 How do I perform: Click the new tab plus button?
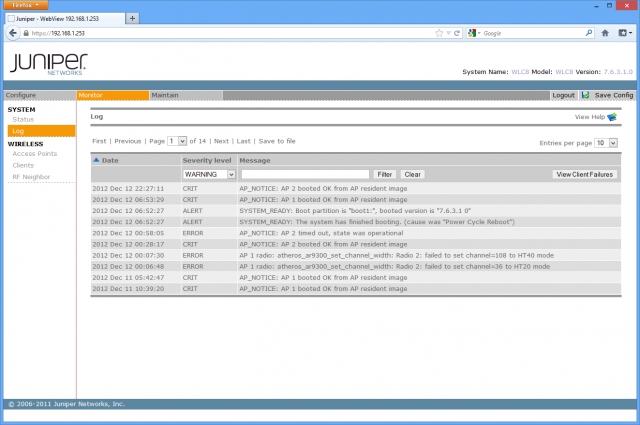click(132, 18)
